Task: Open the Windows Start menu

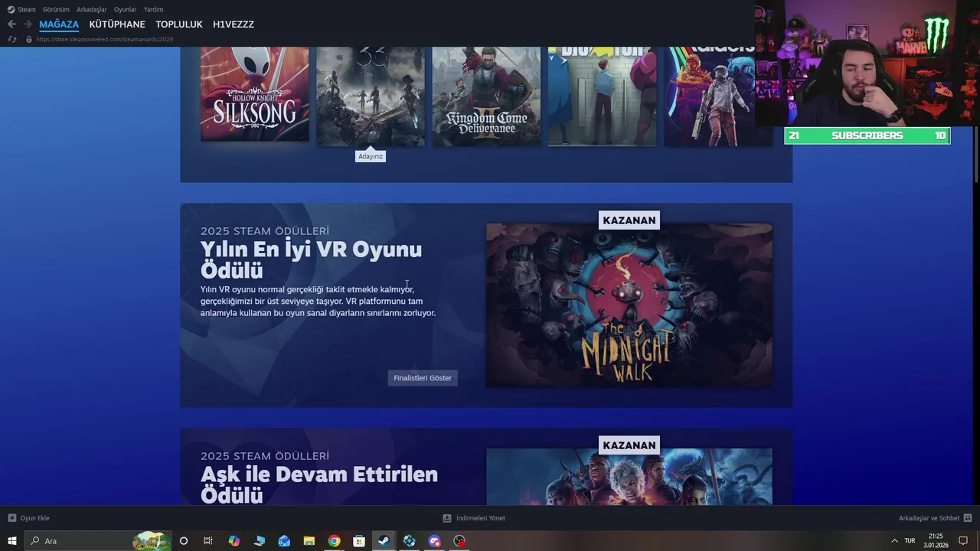Action: [x=12, y=541]
